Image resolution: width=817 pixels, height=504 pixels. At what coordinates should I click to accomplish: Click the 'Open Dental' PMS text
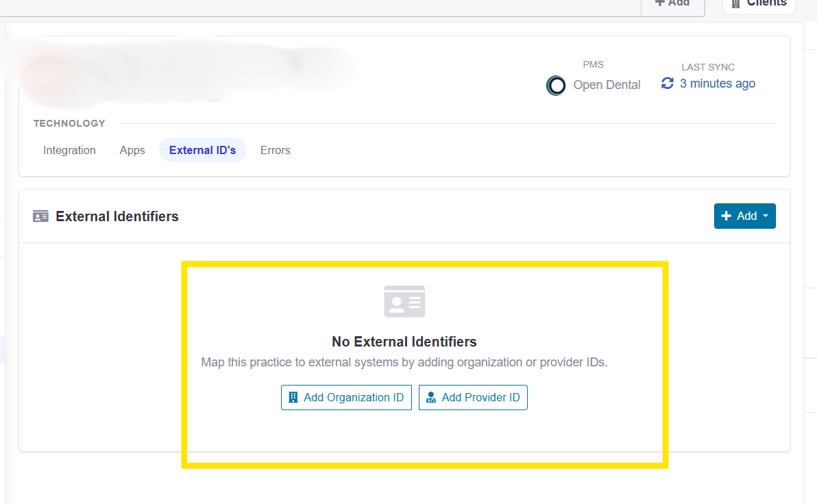coord(607,85)
